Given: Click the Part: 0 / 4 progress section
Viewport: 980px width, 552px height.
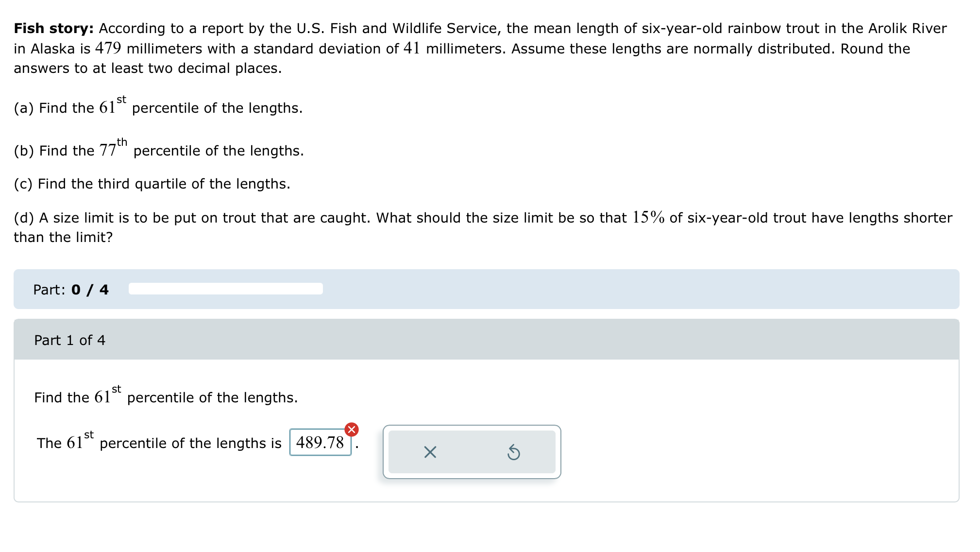Looking at the screenshot, I should 70,290.
